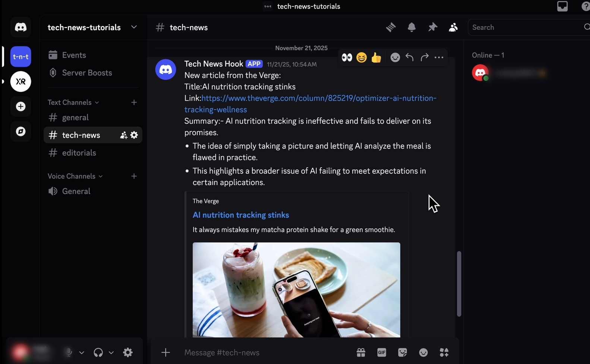Open Discord direct messages home icon
This screenshot has height=364, width=590.
[x=20, y=27]
